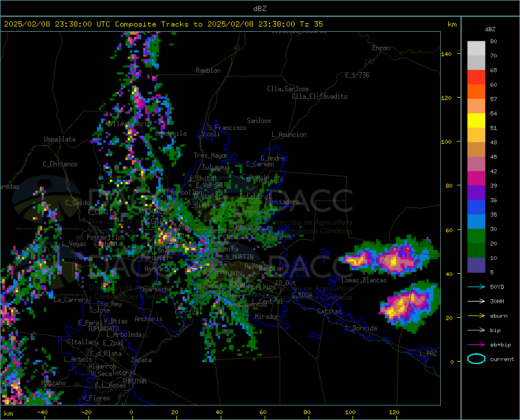Viewport: 520px width, 420px height.
Task: Click the cyan current ellipse icon
Action: pyautogui.click(x=476, y=359)
